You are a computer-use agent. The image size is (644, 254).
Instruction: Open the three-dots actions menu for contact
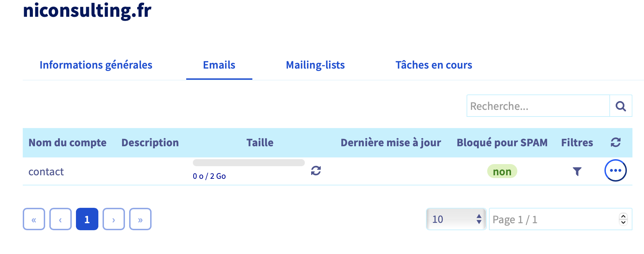pos(615,170)
